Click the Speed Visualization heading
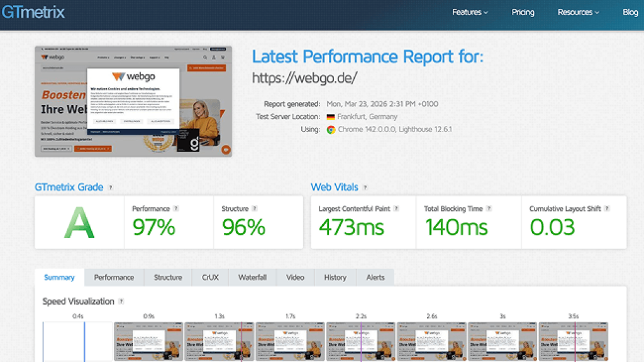644x362 pixels. point(78,302)
